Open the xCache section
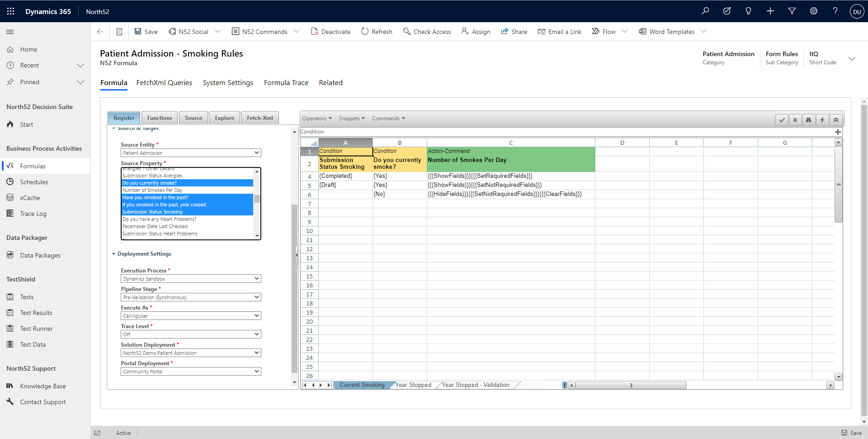 tap(30, 197)
